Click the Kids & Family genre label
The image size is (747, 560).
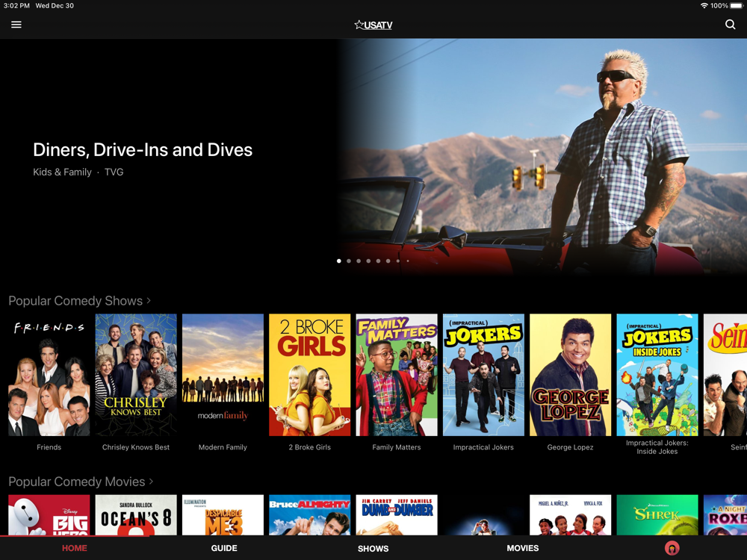pos(62,172)
